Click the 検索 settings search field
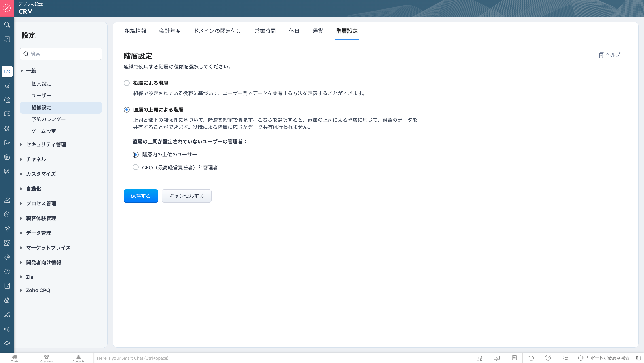 61,54
